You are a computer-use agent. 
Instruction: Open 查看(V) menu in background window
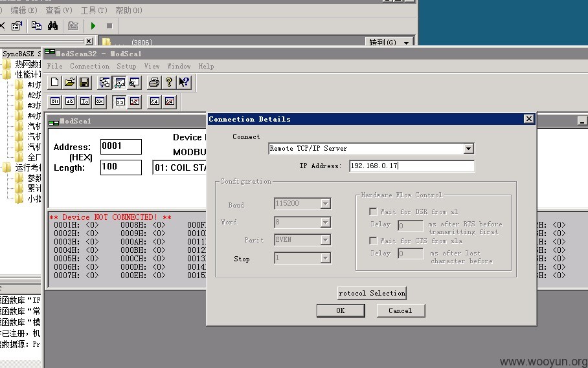point(59,10)
